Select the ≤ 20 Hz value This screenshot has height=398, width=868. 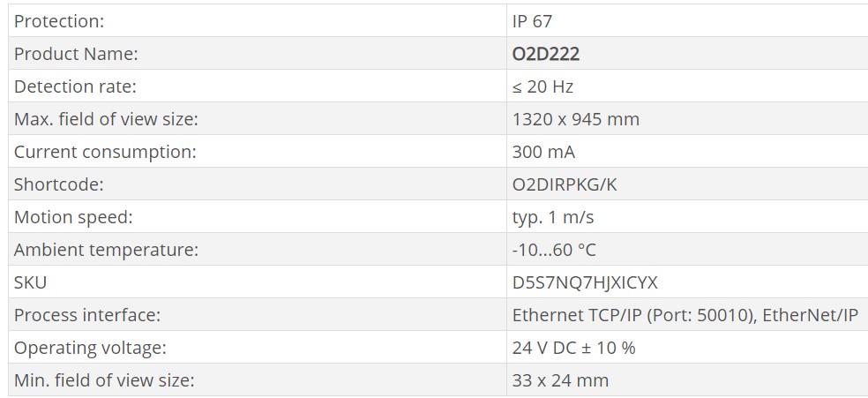542,86
